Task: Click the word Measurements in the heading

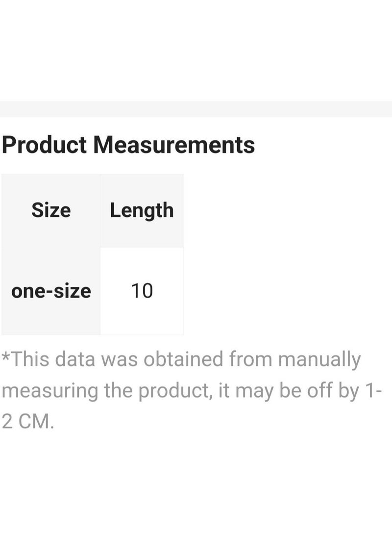Action: [174, 145]
